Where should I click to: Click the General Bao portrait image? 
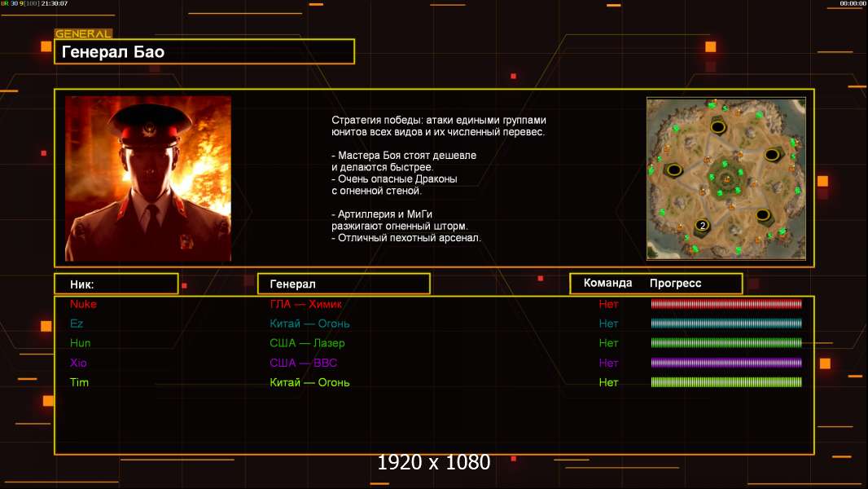(x=148, y=178)
